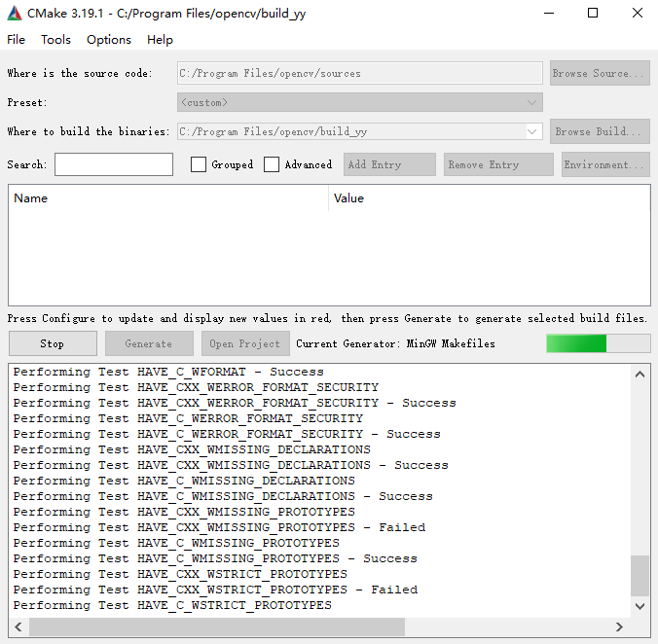This screenshot has width=658, height=644.
Task: Close the CMake window
Action: point(638,13)
